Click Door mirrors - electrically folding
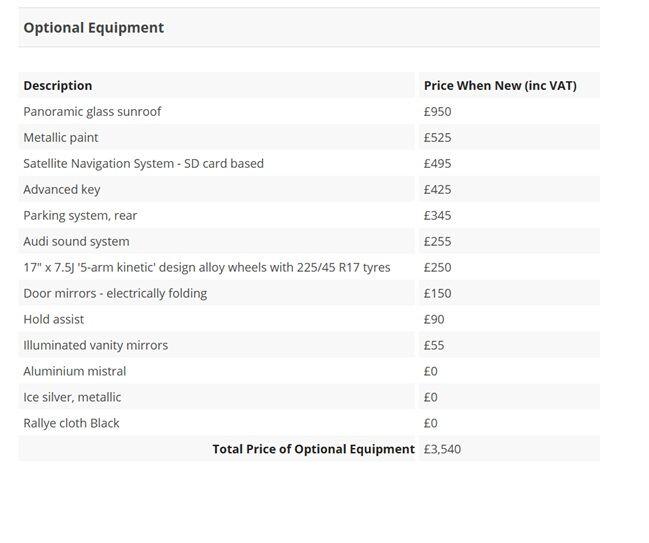The height and width of the screenshot is (543, 649). [x=115, y=294]
